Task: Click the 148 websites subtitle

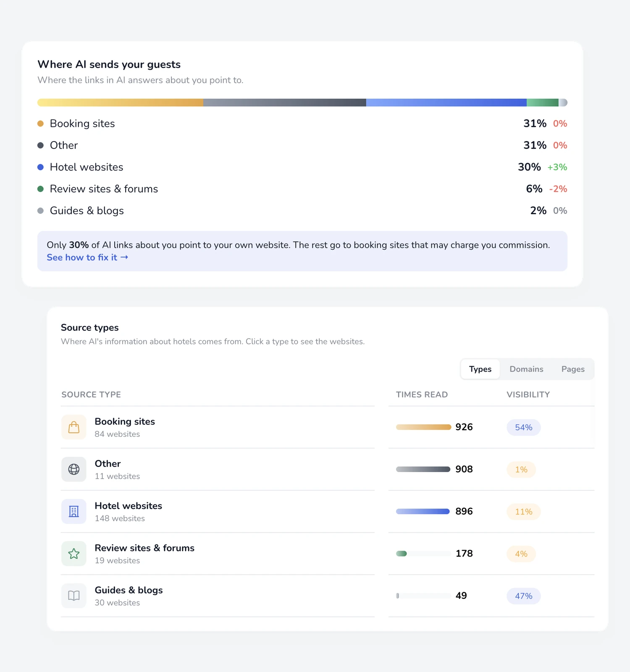Action: click(120, 518)
